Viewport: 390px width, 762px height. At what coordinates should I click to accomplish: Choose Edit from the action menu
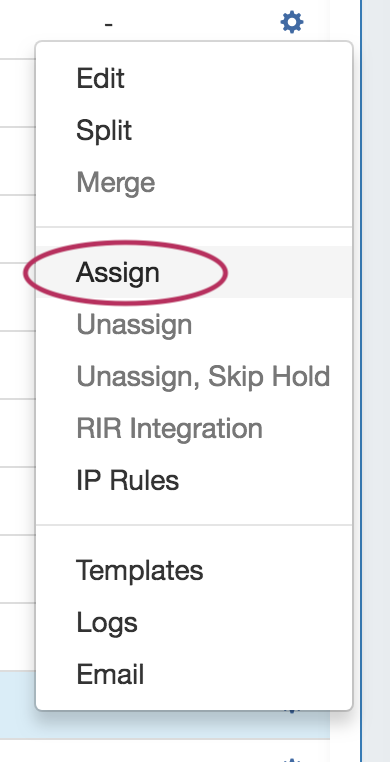pyautogui.click(x=100, y=78)
